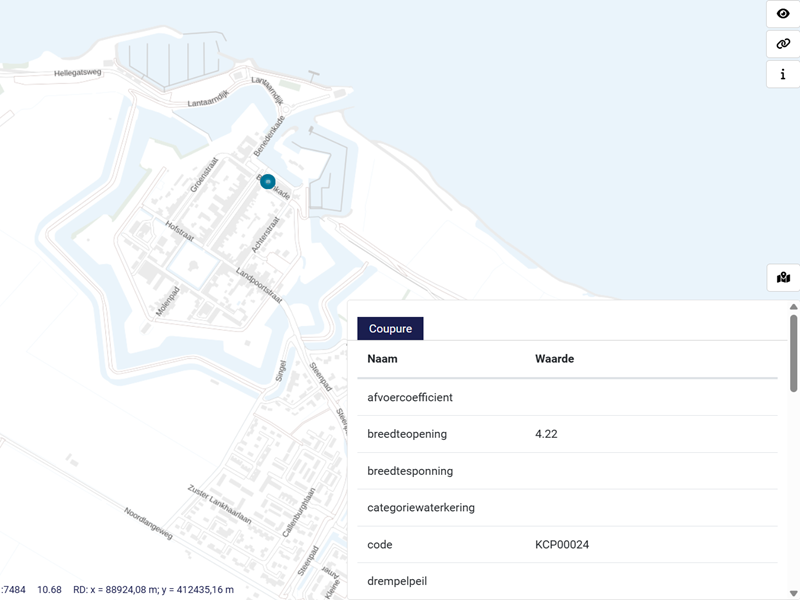This screenshot has width=800, height=600.
Task: Click the vertical scrollbar thumb of the table
Action: click(793, 352)
